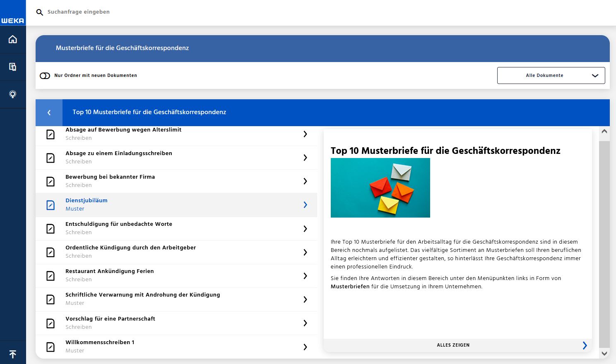The image size is (616, 364).
Task: Open the documents icon in sidebar
Action: (x=13, y=67)
